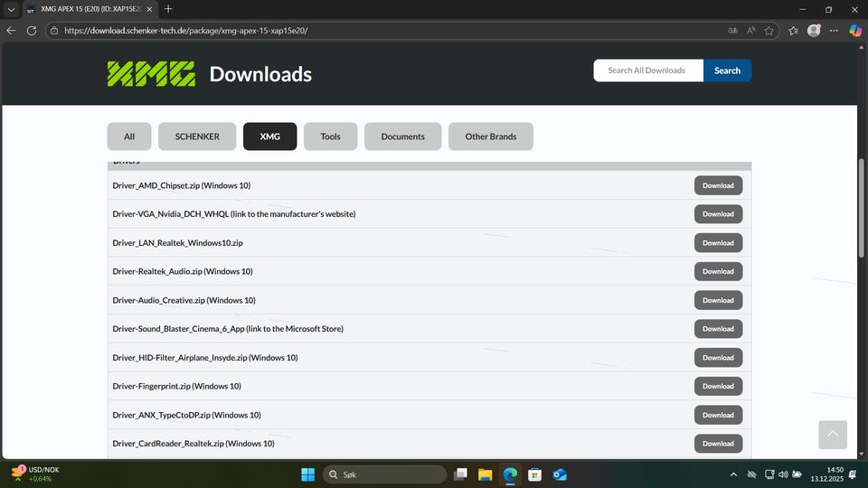The width and height of the screenshot is (868, 488).
Task: Click the Driver-Realtek_Audio.zip row text
Action: pos(182,272)
